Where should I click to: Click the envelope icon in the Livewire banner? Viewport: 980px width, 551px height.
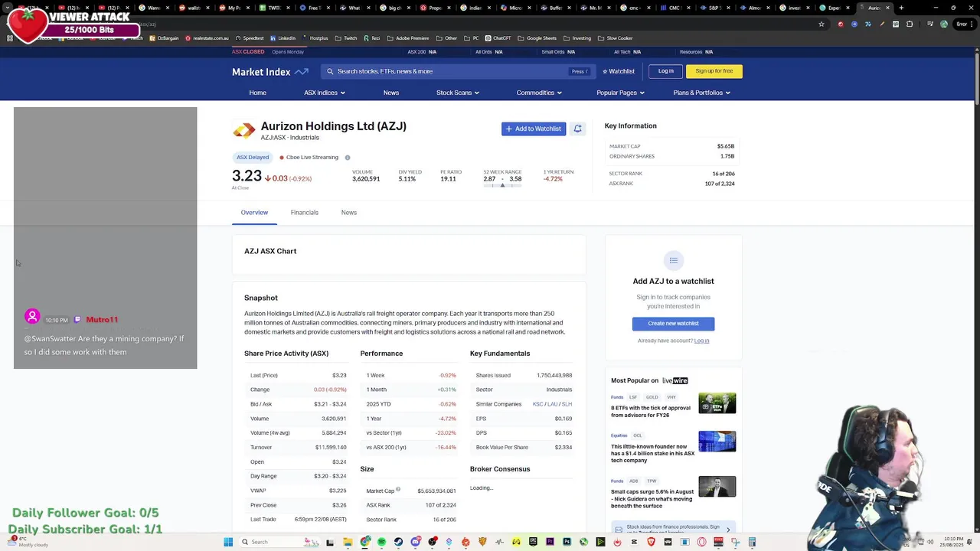618,529
